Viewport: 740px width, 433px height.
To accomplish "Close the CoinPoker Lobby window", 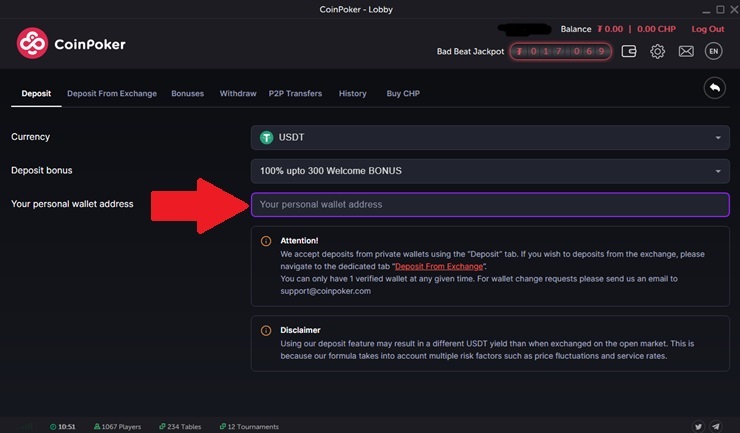I will 734,9.
